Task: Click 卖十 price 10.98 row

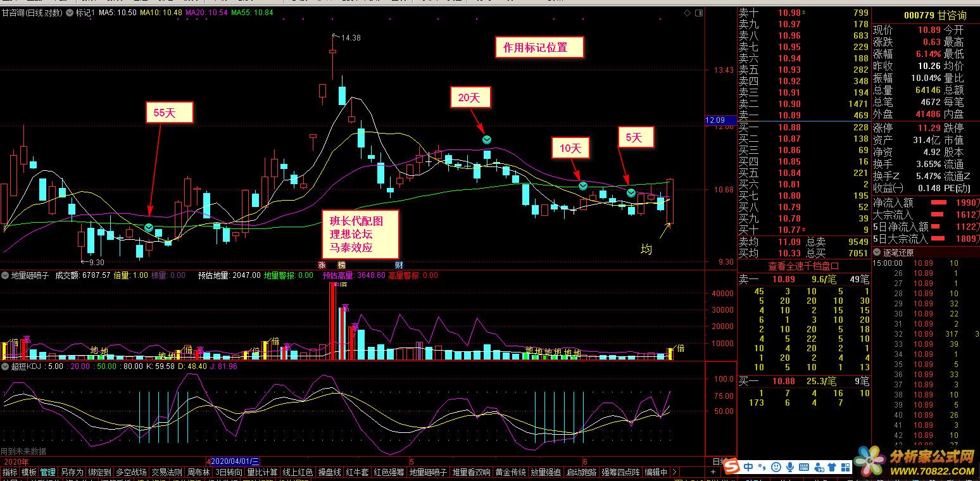Action: [x=804, y=13]
